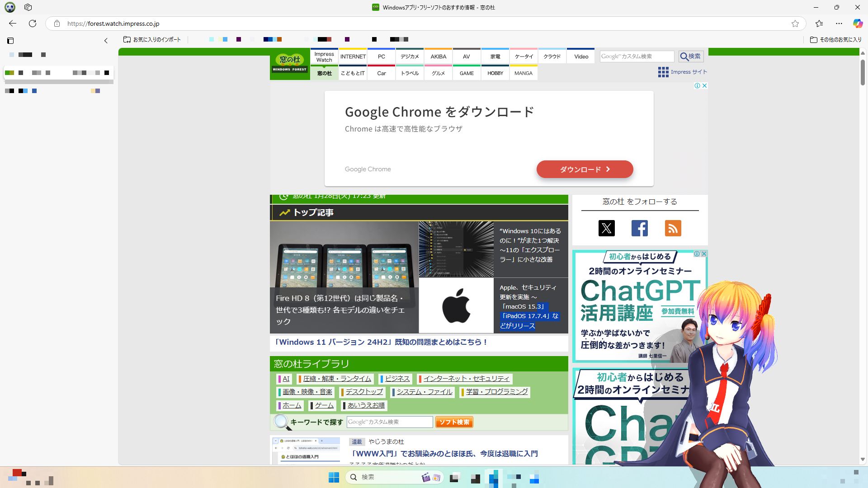Collapse the favorites bar with the left chevron
Viewport: 868px width, 488px height.
pos(106,40)
